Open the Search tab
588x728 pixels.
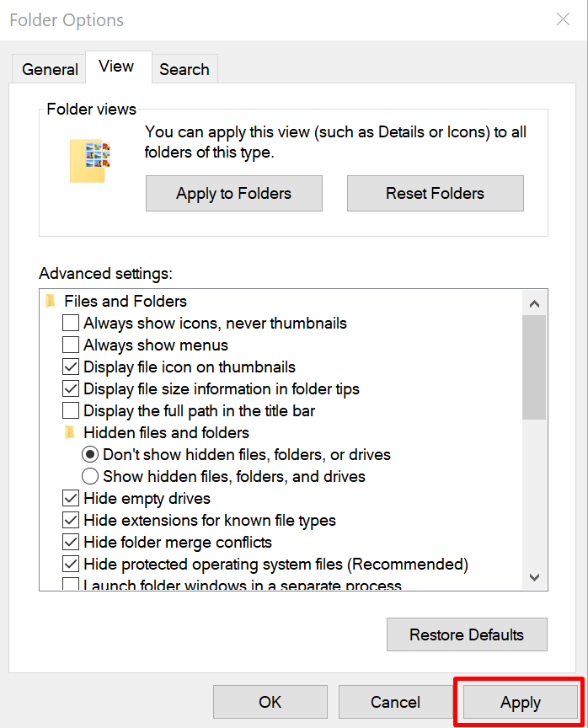point(184,69)
